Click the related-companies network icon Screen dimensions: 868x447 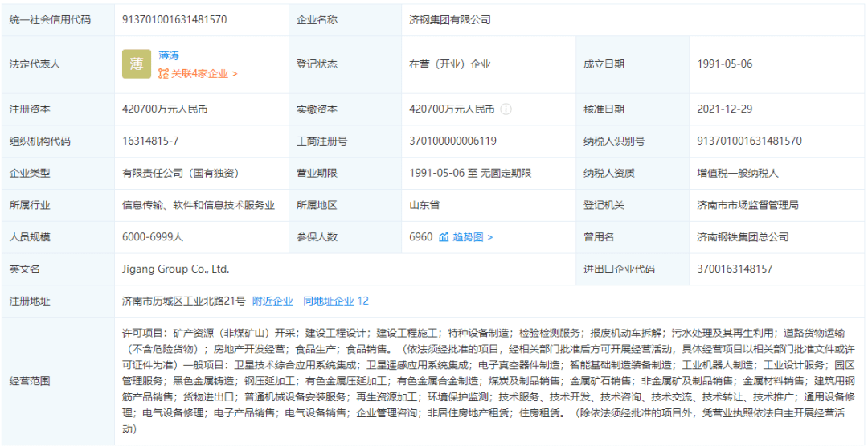coord(162,74)
